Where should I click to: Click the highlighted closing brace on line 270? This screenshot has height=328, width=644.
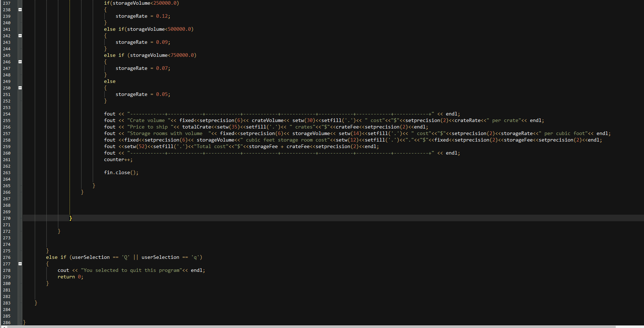[71, 218]
